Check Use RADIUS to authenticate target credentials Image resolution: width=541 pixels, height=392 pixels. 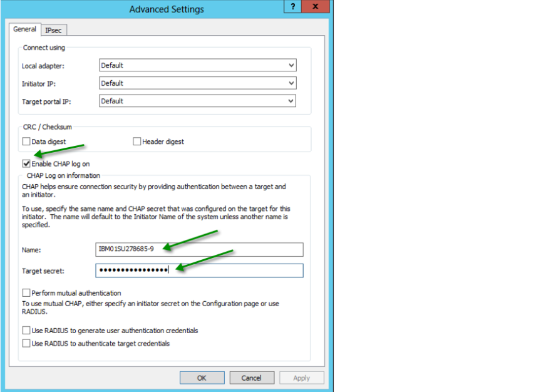click(26, 343)
